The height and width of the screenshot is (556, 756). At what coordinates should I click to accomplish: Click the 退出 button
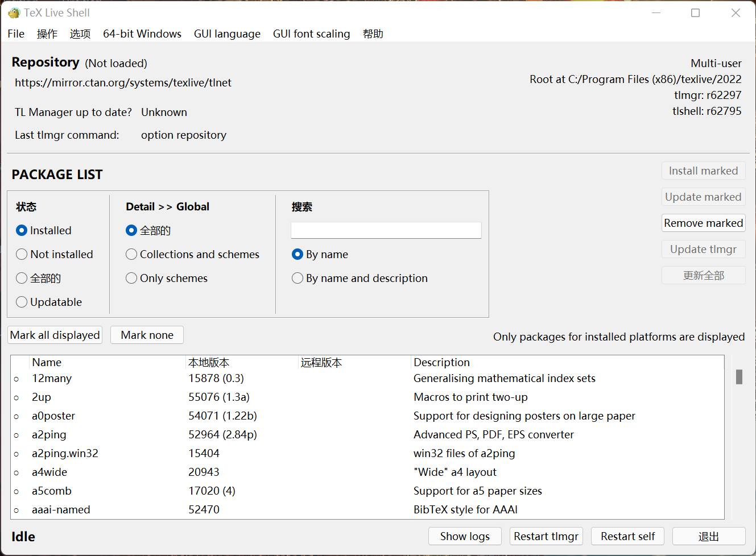[x=709, y=536]
